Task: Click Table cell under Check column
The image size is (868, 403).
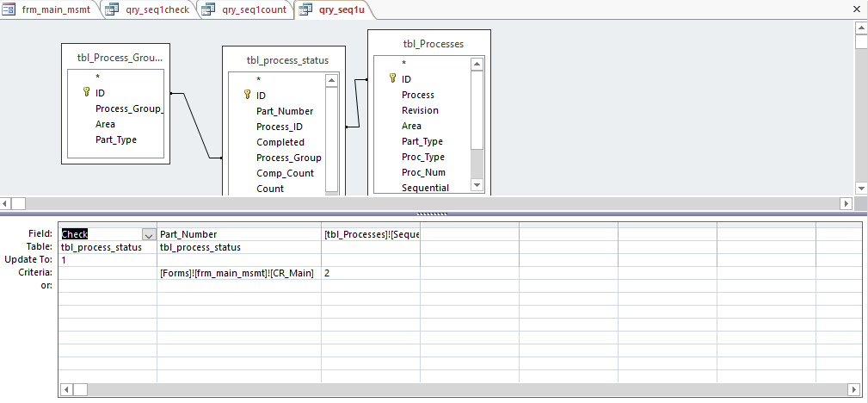Action: click(x=108, y=247)
